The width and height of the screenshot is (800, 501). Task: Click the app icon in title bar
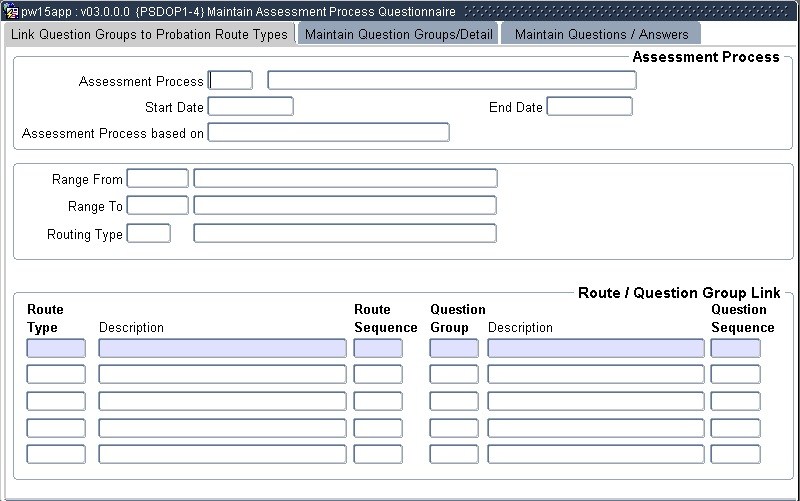(x=11, y=11)
